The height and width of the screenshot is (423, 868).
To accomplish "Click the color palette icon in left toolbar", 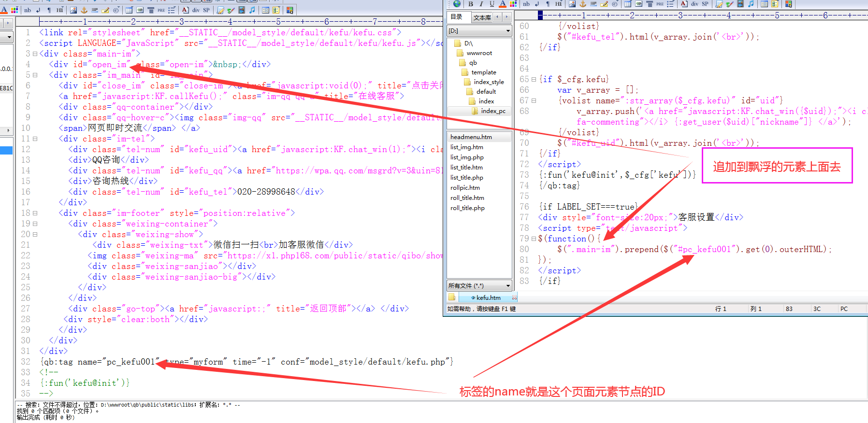I will coord(14,10).
